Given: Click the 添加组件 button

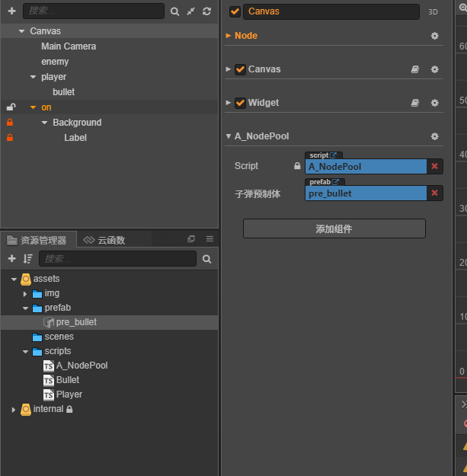Looking at the screenshot, I should coord(334,228).
